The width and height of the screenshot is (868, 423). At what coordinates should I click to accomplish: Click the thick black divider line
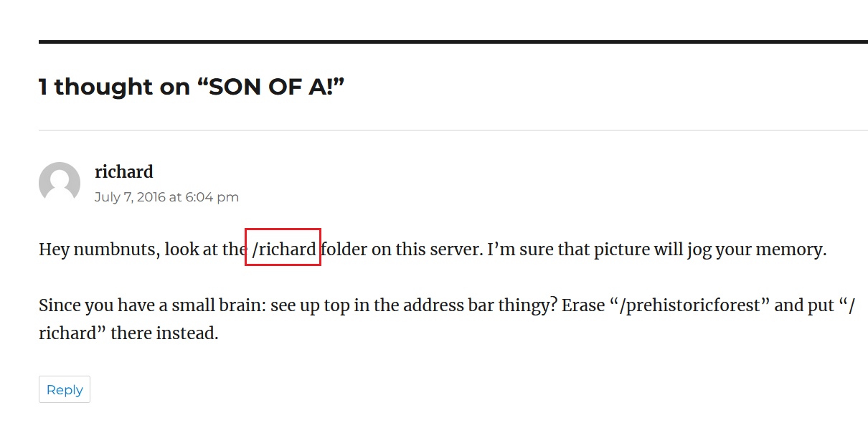click(453, 42)
